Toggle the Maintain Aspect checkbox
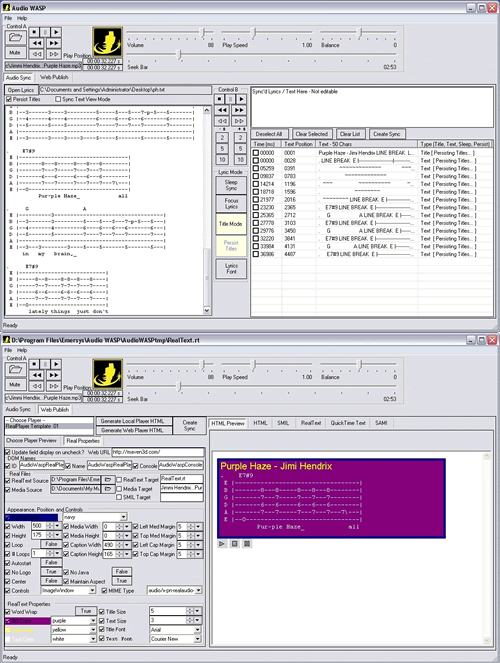Viewport: 500px width, 663px height. (x=66, y=581)
